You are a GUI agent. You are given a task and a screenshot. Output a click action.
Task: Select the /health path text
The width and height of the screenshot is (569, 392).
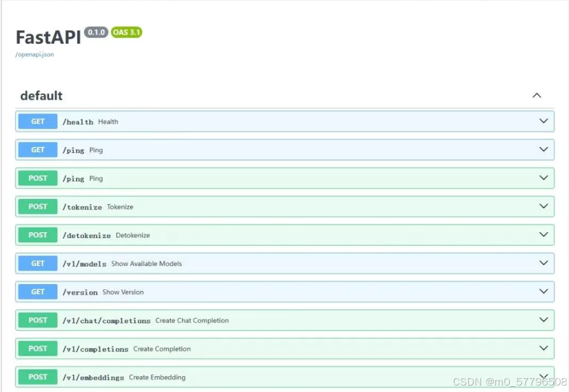coord(78,122)
